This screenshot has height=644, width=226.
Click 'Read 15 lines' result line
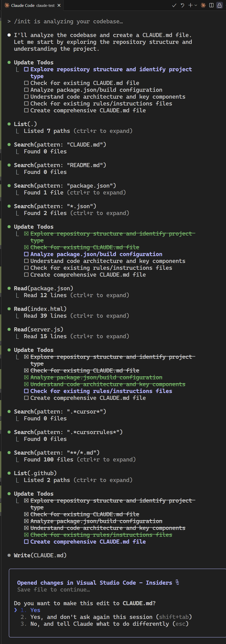[76, 336]
